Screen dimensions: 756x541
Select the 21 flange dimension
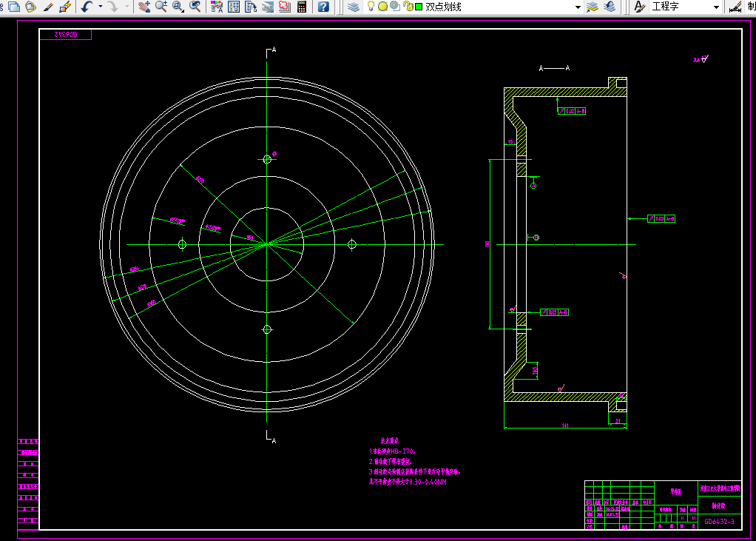pos(618,421)
